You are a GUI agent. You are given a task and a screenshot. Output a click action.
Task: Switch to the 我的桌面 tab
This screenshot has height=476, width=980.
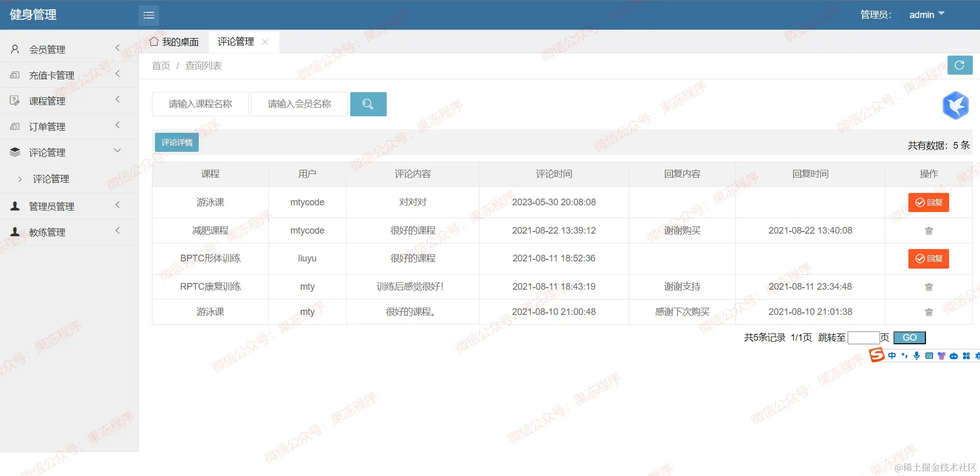click(174, 42)
